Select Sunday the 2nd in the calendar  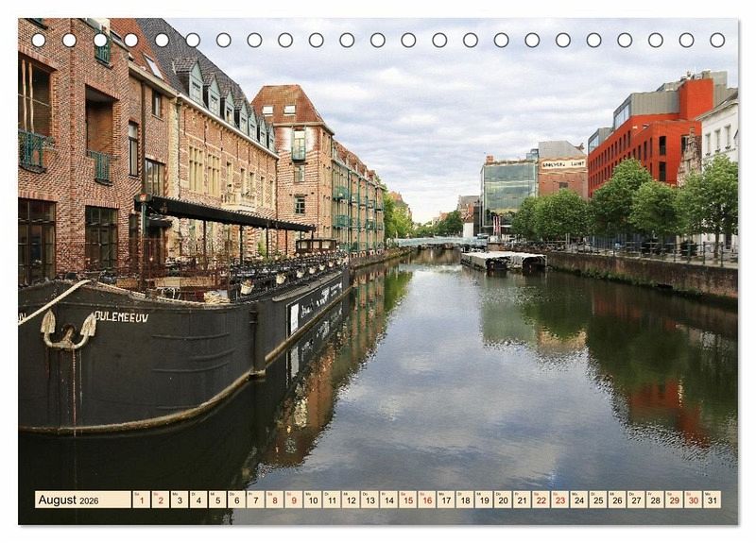[160, 500]
